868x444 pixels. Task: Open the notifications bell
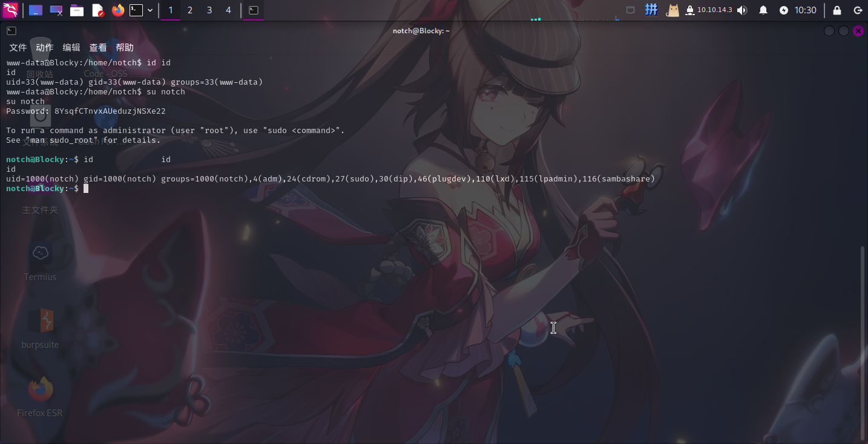(x=763, y=10)
